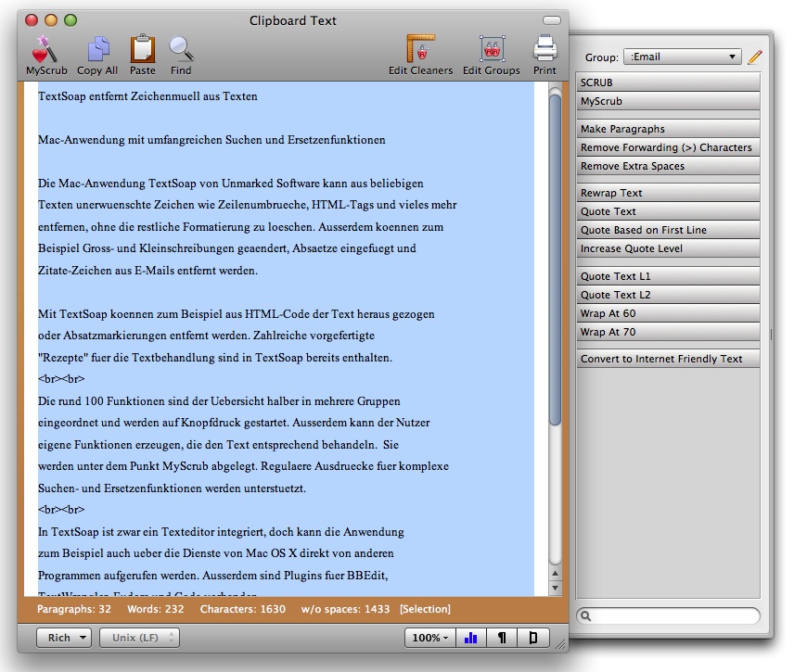Apply the Remove Extra Spaces cleaner
Screen dimensions: 807x672
(668, 166)
